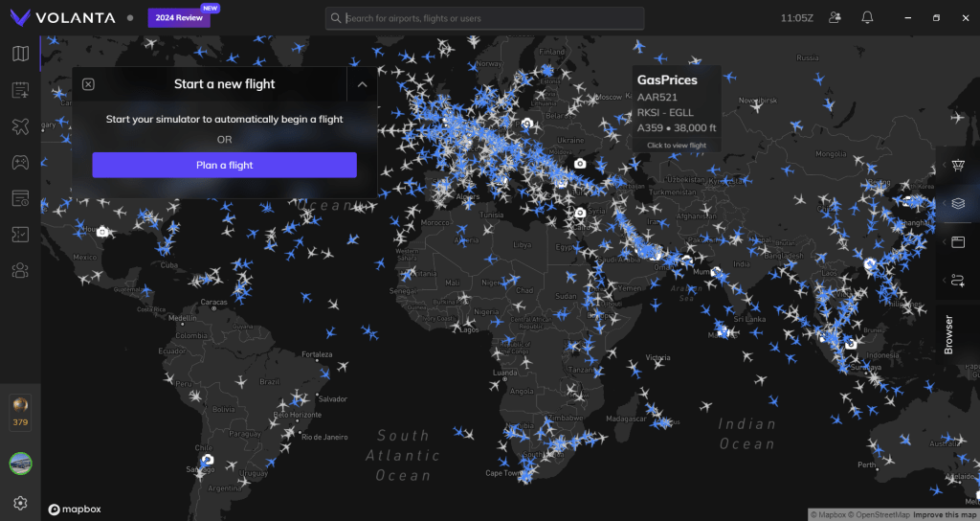Click the Plan a flight button
Viewport: 980px width, 521px height.
coord(224,165)
